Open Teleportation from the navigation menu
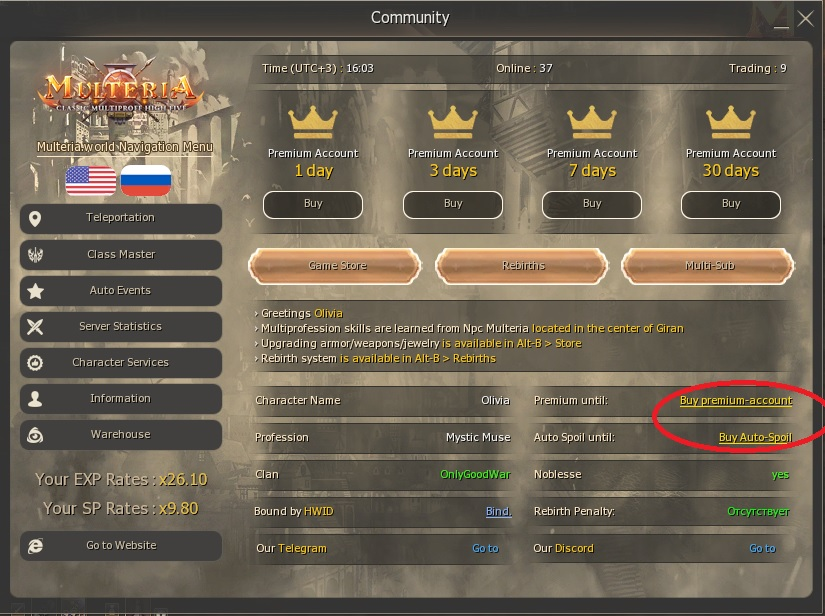Screen dimensions: 825x616 pyautogui.click(x=120, y=218)
